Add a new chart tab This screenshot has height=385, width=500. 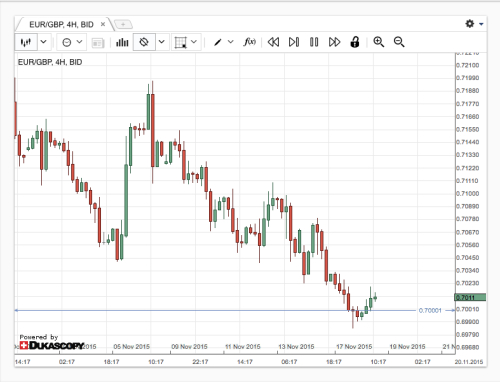(123, 24)
